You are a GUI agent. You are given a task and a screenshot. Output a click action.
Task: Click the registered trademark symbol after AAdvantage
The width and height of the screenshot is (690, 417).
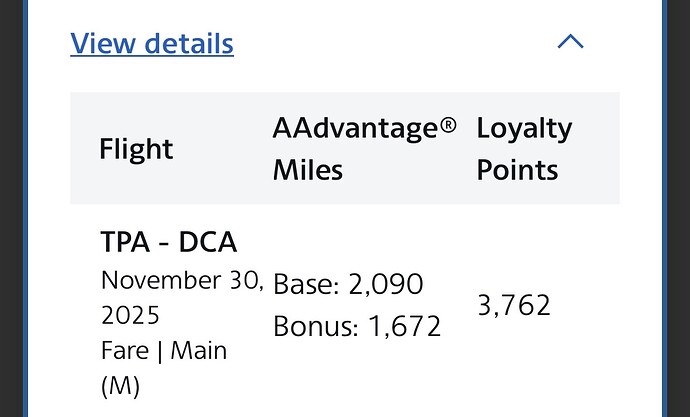pyautogui.click(x=449, y=126)
